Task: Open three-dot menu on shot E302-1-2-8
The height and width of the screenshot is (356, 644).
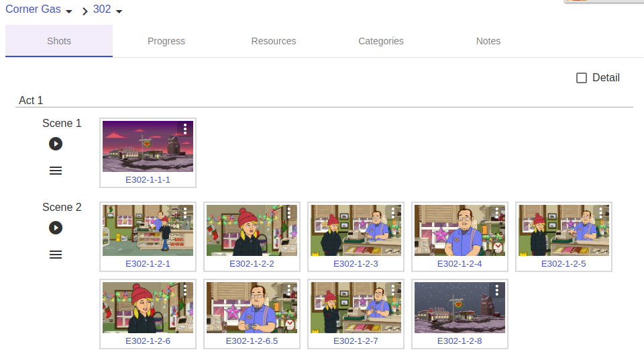Action: [497, 290]
